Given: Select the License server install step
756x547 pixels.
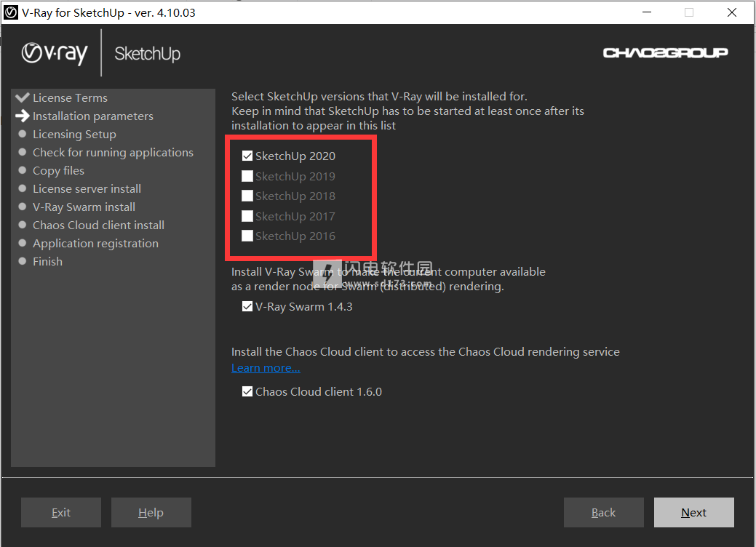Looking at the screenshot, I should coord(87,189).
